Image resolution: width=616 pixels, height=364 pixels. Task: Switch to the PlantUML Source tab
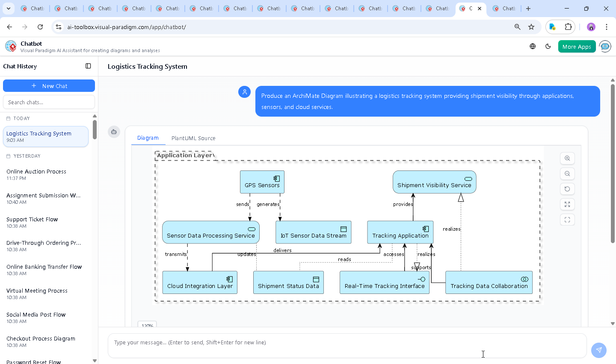tap(193, 138)
